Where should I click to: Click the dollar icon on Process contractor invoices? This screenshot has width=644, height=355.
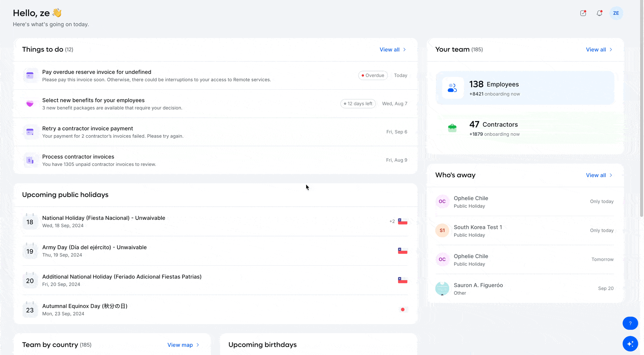click(x=30, y=160)
